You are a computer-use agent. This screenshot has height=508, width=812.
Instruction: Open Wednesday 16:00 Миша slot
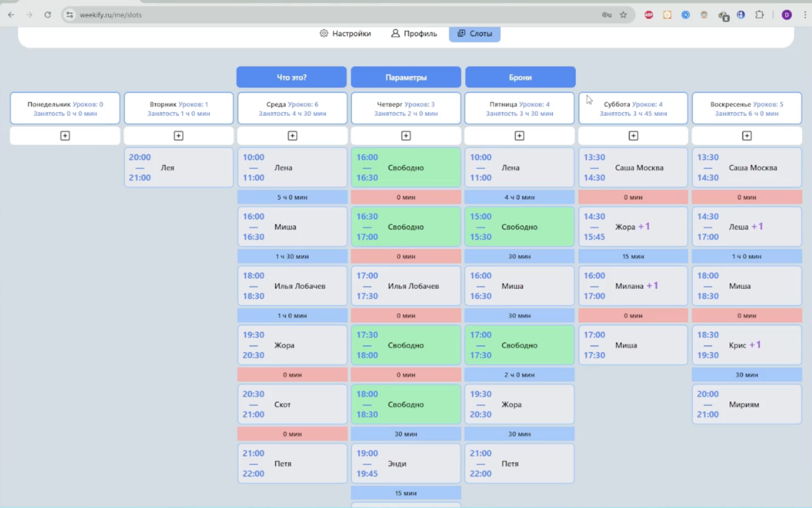[x=292, y=227]
